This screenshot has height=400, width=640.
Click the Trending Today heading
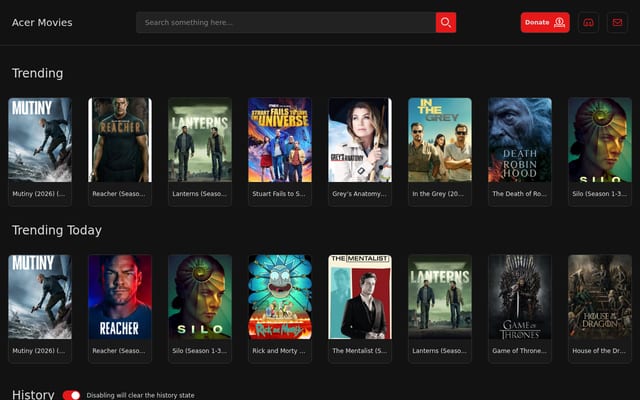click(57, 230)
